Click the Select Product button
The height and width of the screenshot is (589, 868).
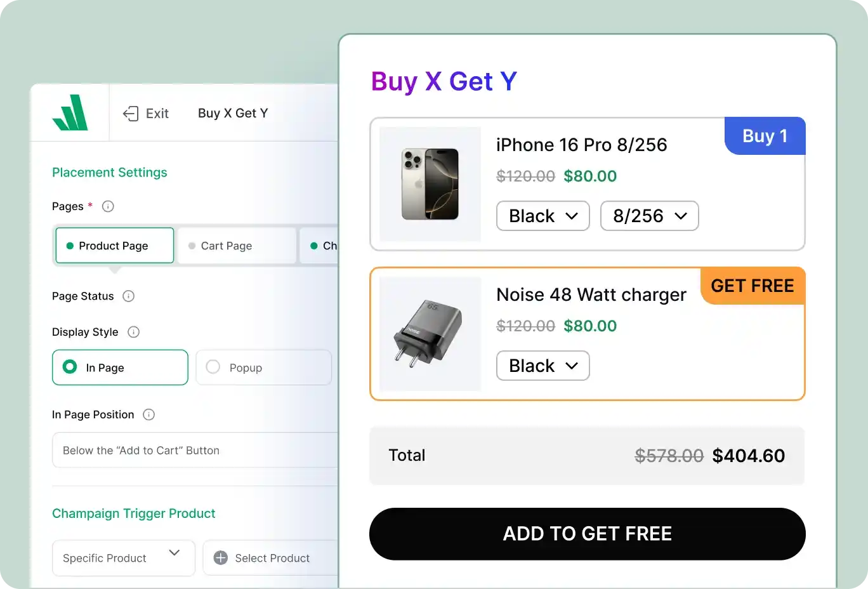272,558
